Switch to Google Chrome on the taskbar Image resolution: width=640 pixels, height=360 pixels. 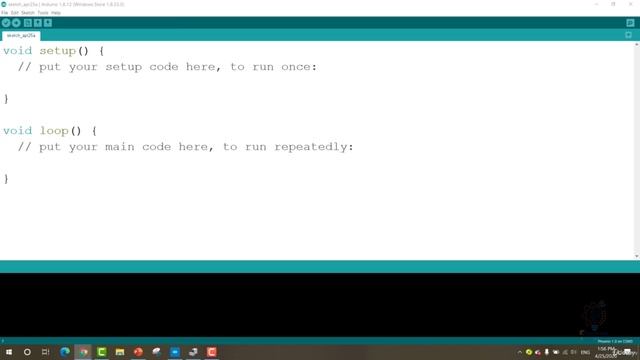83,352
